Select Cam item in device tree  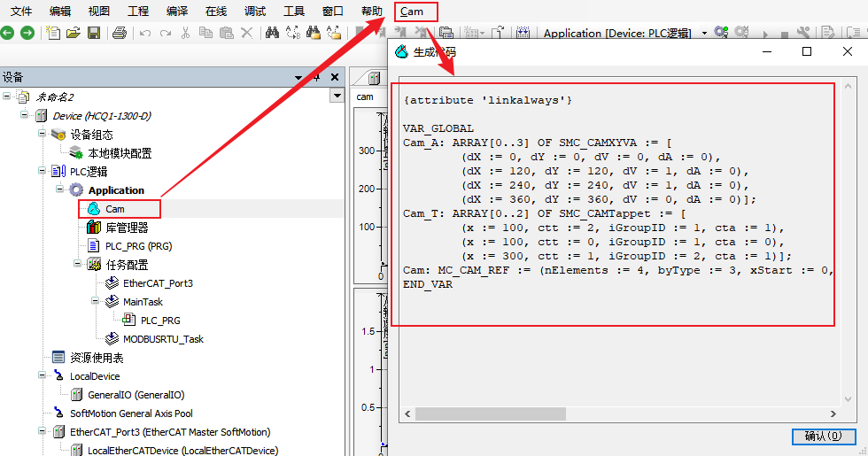115,209
